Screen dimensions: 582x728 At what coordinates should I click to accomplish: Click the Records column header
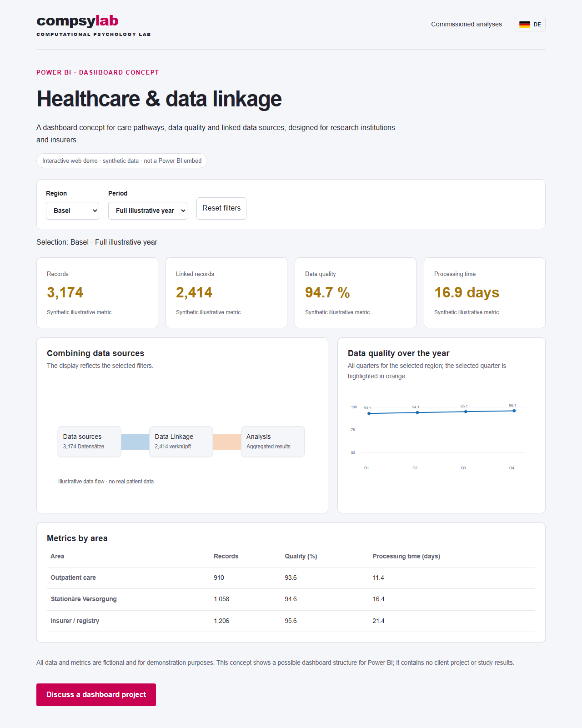tap(226, 556)
